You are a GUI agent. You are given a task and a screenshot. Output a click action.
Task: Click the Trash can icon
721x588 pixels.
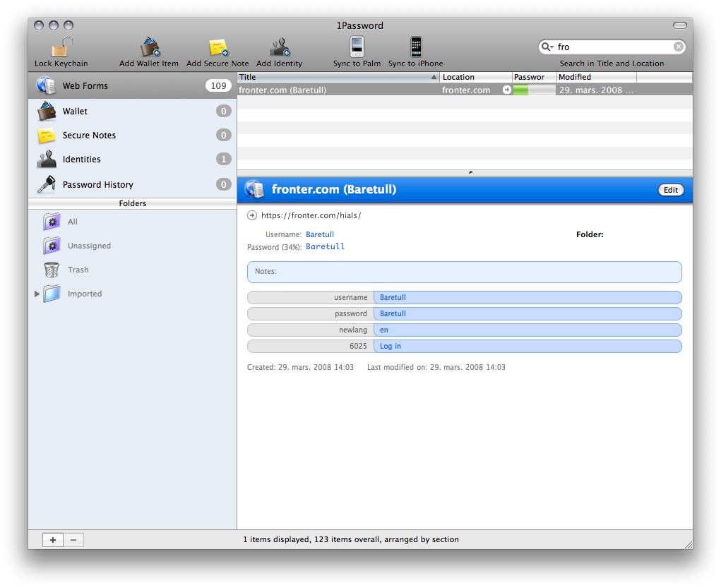click(x=52, y=270)
